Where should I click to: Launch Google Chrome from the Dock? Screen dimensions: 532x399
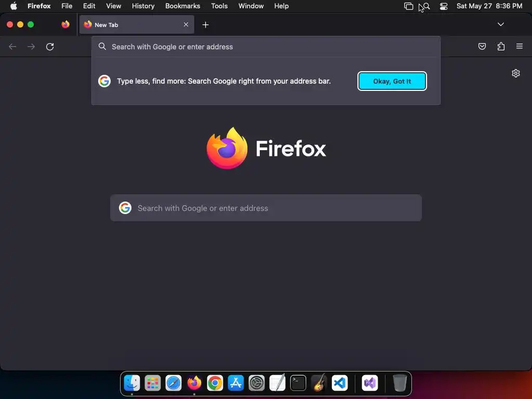tap(215, 383)
